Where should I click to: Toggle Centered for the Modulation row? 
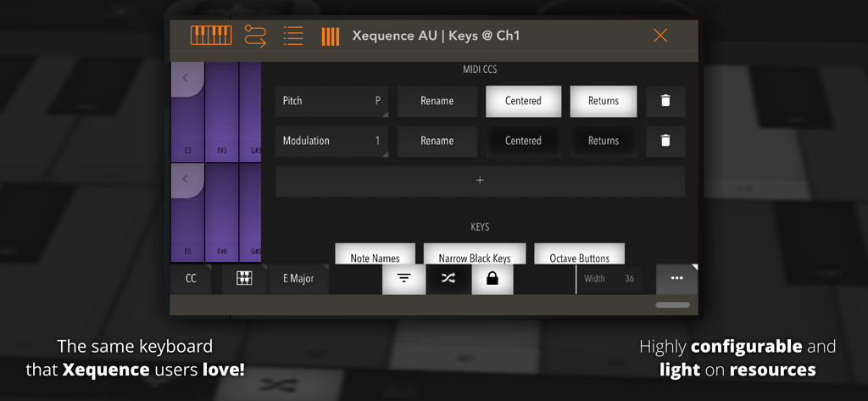click(523, 141)
